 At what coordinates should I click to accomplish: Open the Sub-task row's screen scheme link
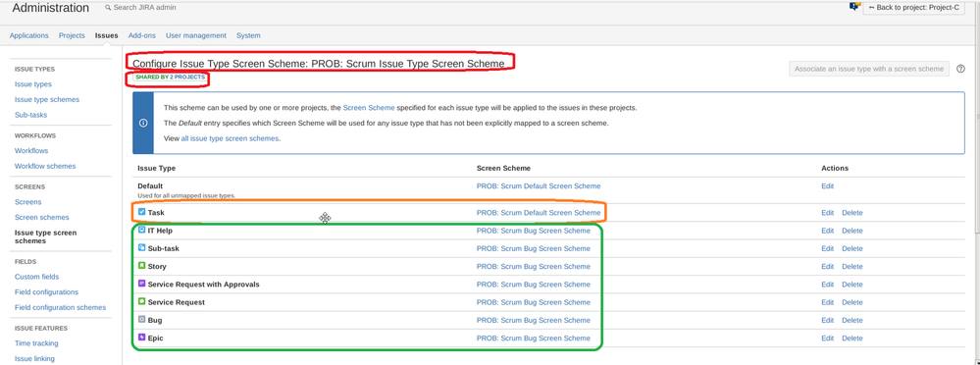pyautogui.click(x=533, y=248)
